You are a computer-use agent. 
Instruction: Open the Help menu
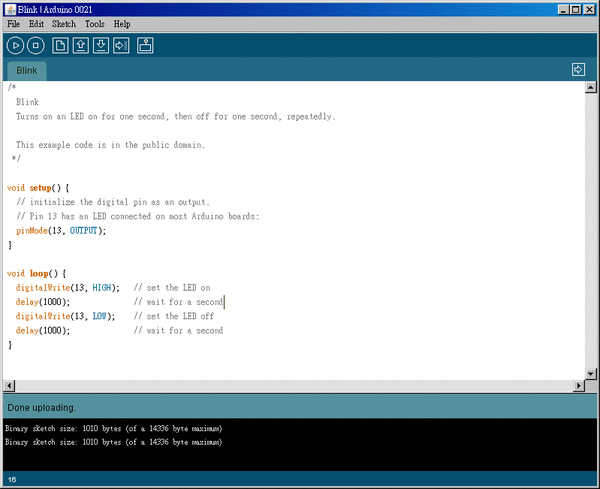122,24
